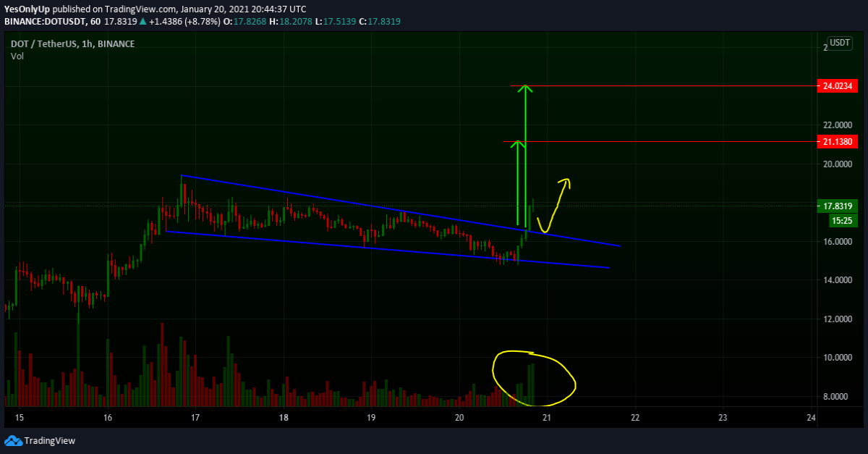Select the upper blue wedge trendline

[x=400, y=211]
